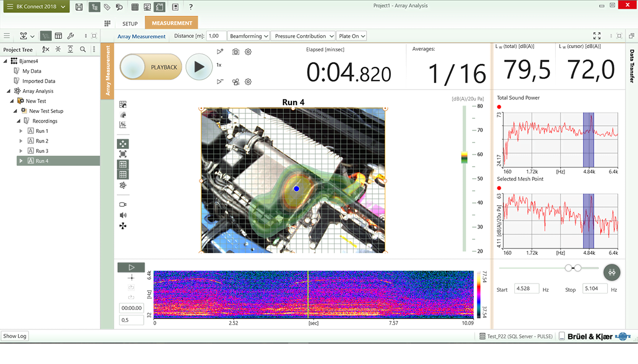Click the tag icon in top toolbar

coord(107,7)
